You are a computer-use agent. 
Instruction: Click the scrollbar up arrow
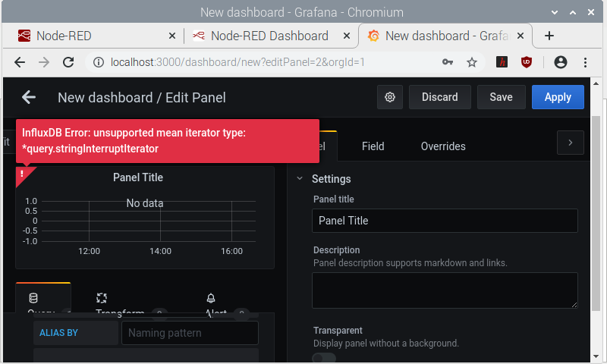[596, 83]
